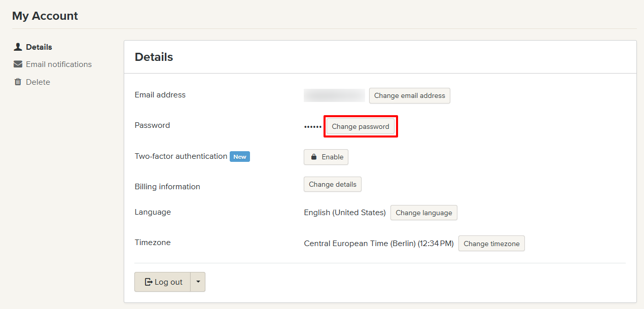This screenshot has width=644, height=309.
Task: Click the envelope icon for Email notifications
Action: [18, 64]
